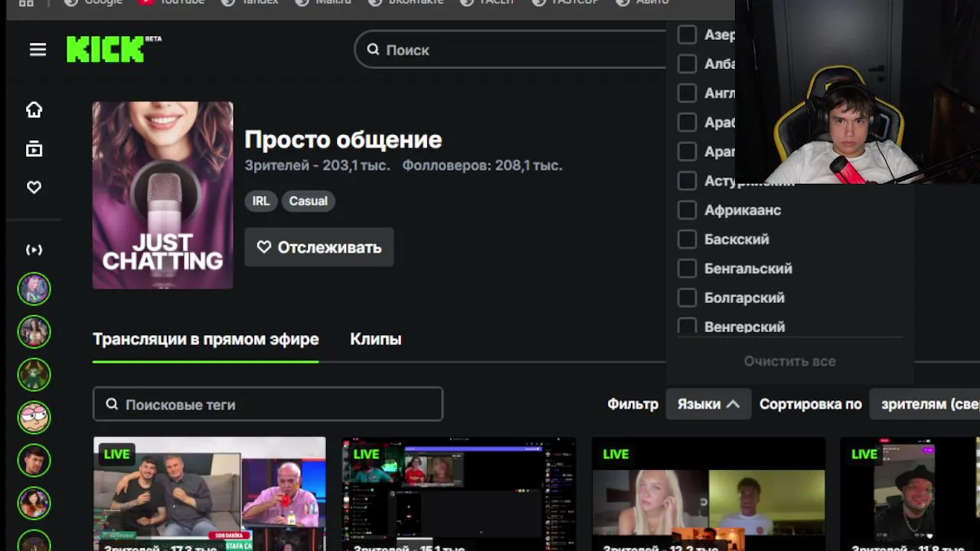980x551 pixels.
Task: Open the green wizard-hat avatar channel
Action: [34, 375]
